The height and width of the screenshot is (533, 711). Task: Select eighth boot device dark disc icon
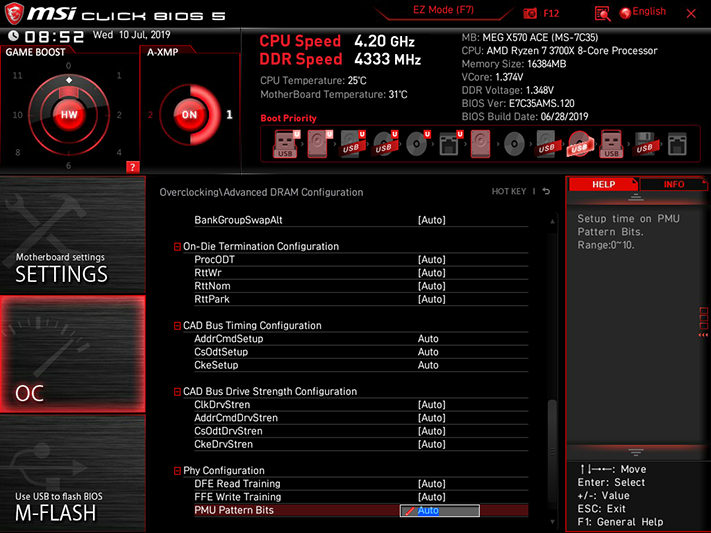click(514, 144)
